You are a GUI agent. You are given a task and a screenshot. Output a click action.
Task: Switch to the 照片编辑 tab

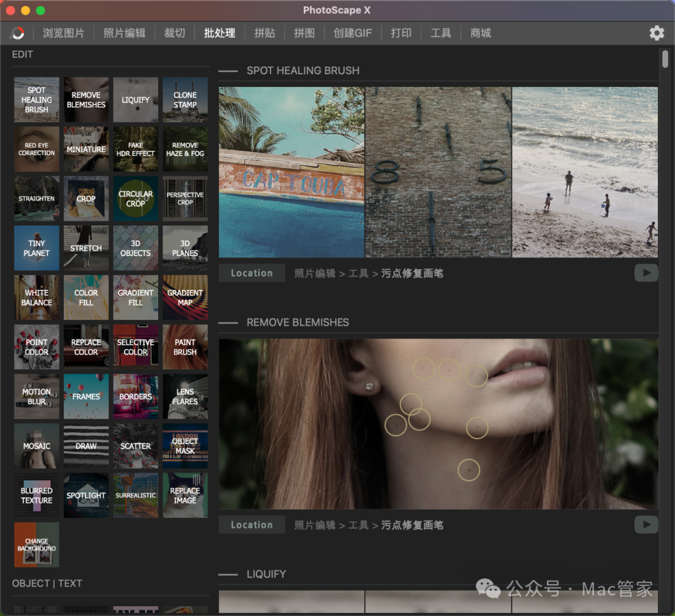124,33
